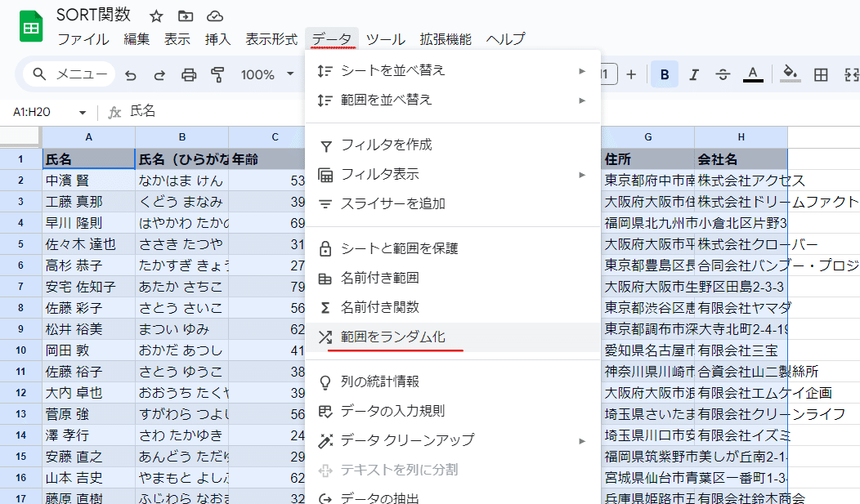Select cell containing 工藤 真那
The height and width of the screenshot is (504, 860).
88,202
